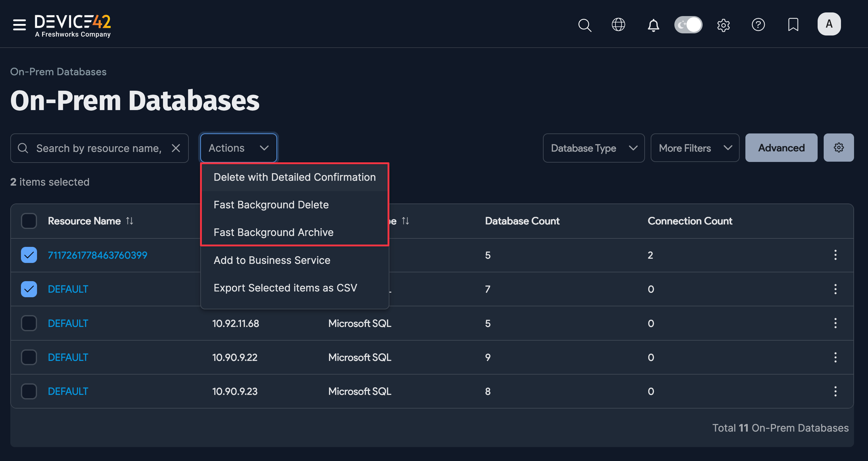The width and height of the screenshot is (868, 461).
Task: Click the Advanced button
Action: (781, 147)
